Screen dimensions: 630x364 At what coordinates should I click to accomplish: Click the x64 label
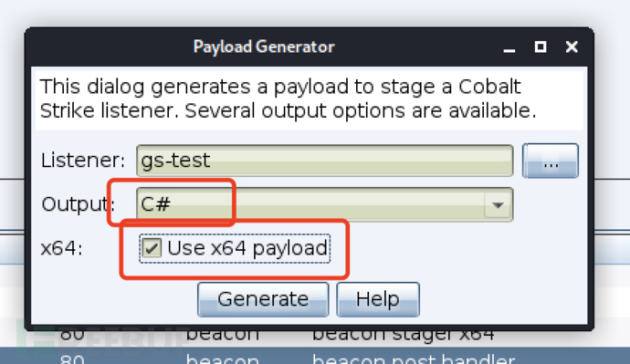pyautogui.click(x=61, y=248)
